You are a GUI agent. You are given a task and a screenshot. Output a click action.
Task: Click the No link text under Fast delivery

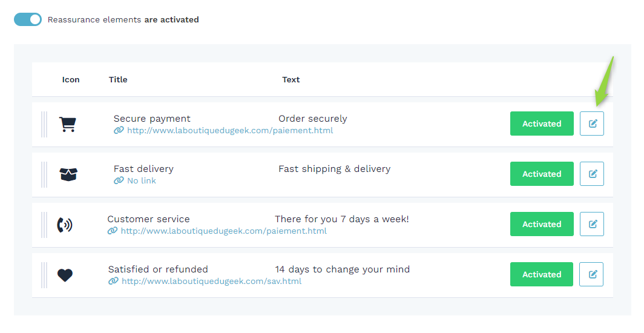click(x=142, y=180)
